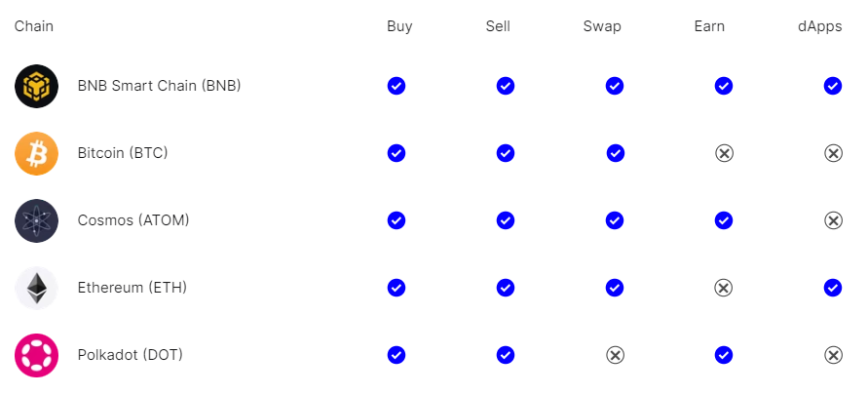The height and width of the screenshot is (394, 868).
Task: Open the Ethereum (ETH) chain name
Action: click(132, 288)
